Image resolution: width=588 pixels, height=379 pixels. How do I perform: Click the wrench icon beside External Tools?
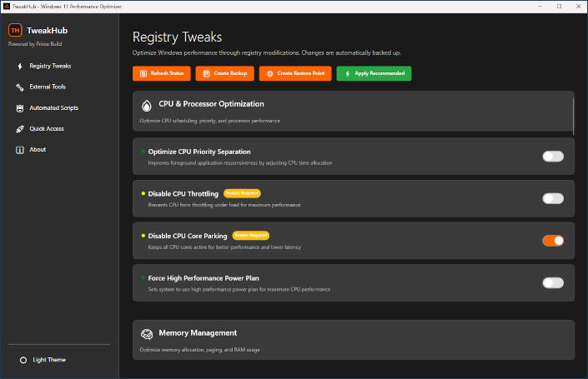point(19,87)
